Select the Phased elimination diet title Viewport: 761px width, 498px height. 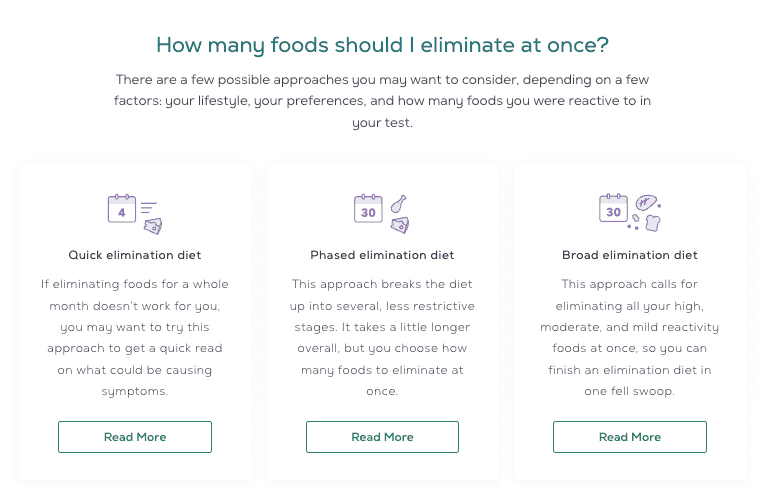tap(382, 255)
